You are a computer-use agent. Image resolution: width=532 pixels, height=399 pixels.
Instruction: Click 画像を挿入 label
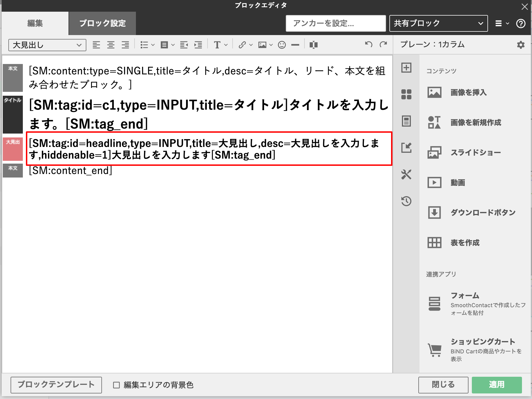point(468,92)
